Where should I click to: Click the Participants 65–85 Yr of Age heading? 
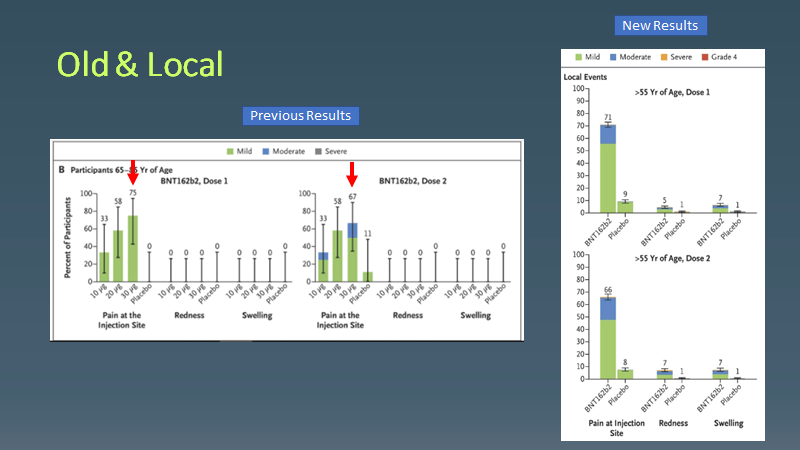(111, 170)
